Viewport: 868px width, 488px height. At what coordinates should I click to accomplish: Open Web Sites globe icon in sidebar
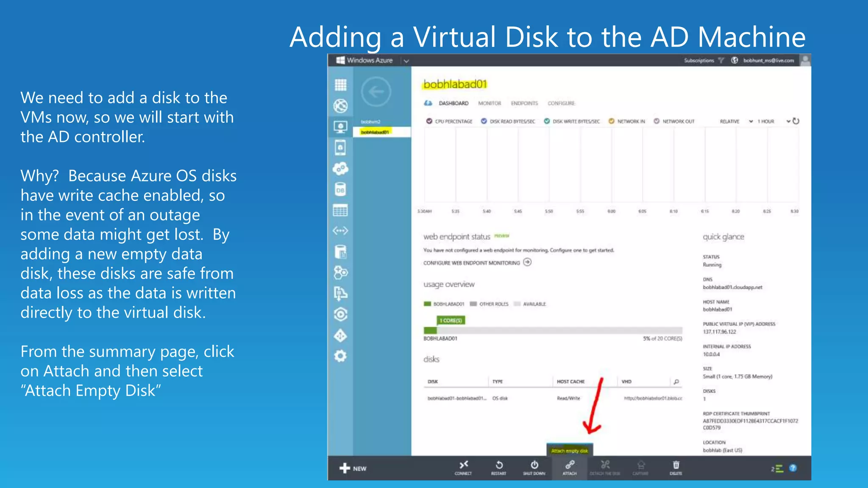[340, 106]
